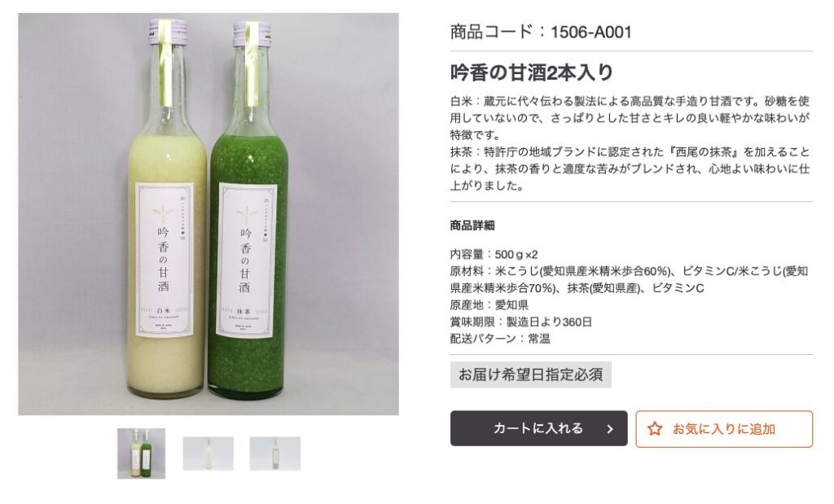Click the お届け希望日指定必須 badge
The width and height of the screenshot is (834, 504).
pyautogui.click(x=531, y=375)
